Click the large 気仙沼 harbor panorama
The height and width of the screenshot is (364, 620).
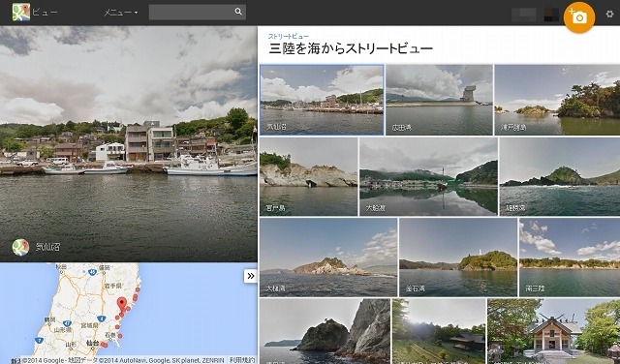pyautogui.click(x=129, y=144)
